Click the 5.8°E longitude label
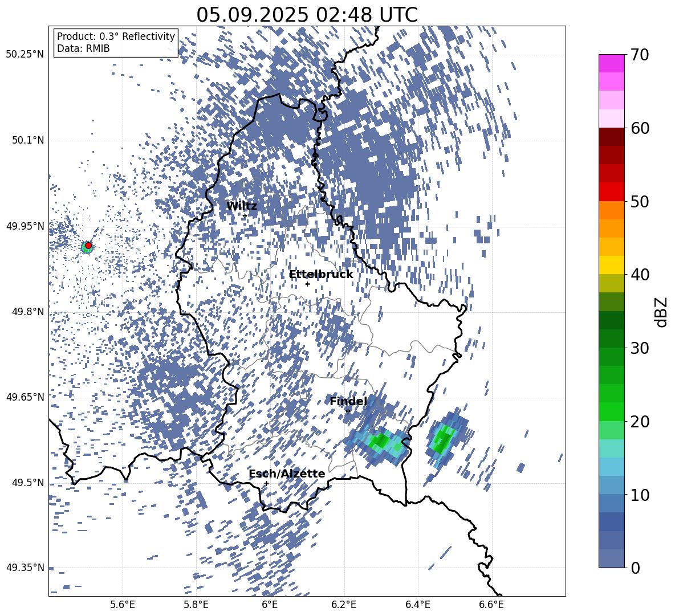 point(196,605)
